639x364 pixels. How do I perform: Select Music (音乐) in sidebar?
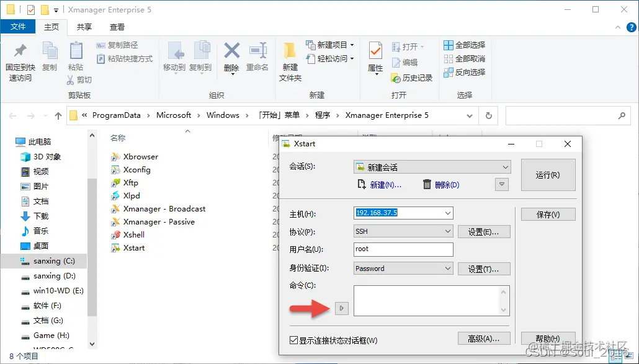(35, 231)
